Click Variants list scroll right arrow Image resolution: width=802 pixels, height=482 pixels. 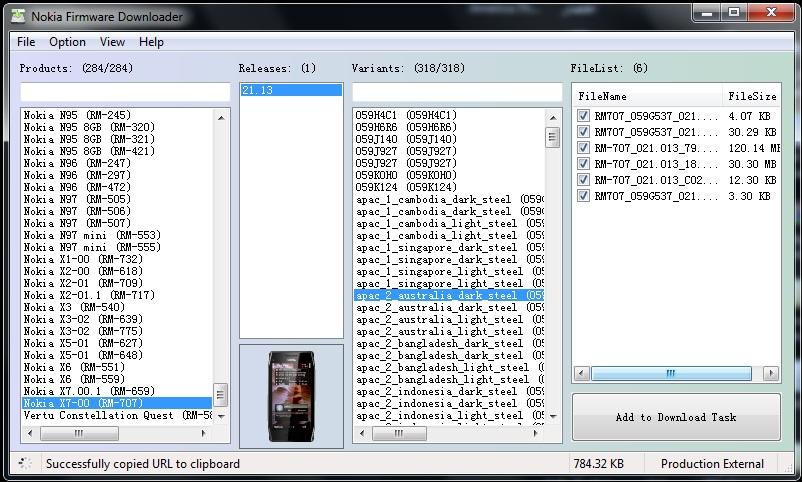tap(536, 433)
